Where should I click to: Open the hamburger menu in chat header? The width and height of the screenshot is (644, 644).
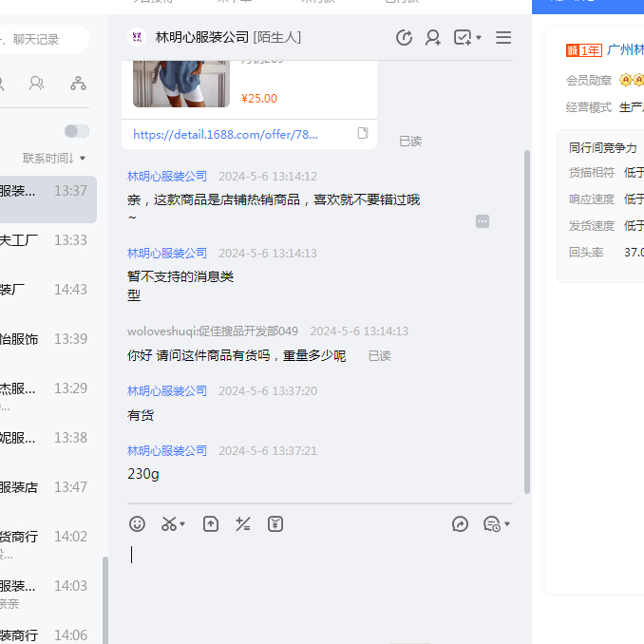point(503,38)
